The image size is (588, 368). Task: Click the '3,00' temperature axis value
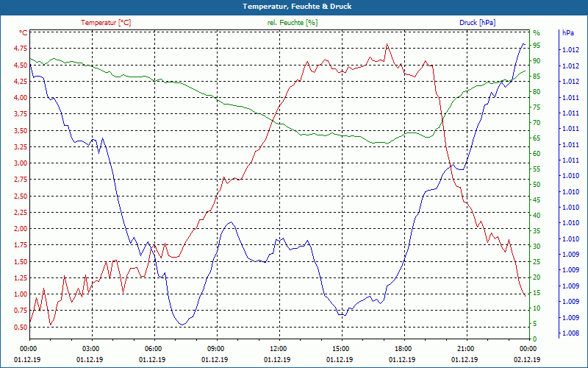[21, 163]
